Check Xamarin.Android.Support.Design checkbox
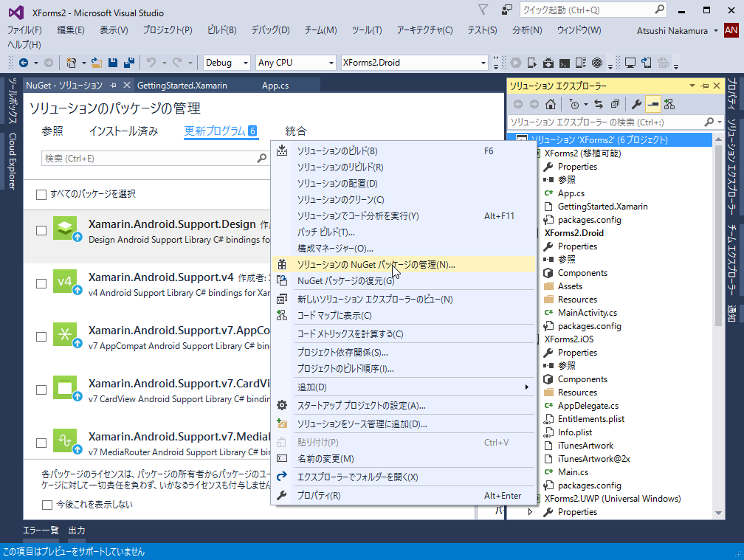Screen dimensions: 744x560 pos(41,230)
